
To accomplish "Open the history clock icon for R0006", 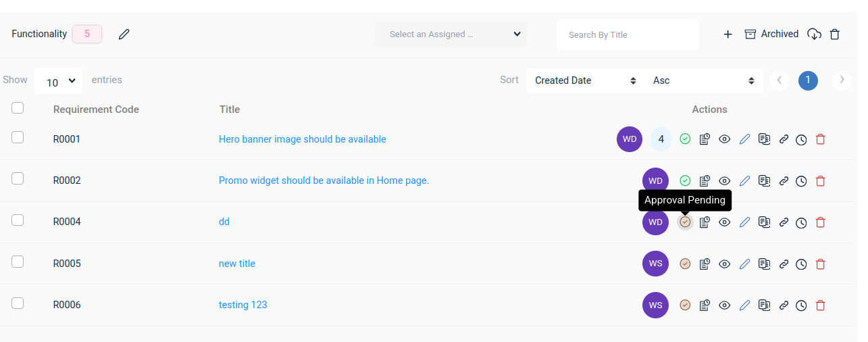I will (x=801, y=306).
